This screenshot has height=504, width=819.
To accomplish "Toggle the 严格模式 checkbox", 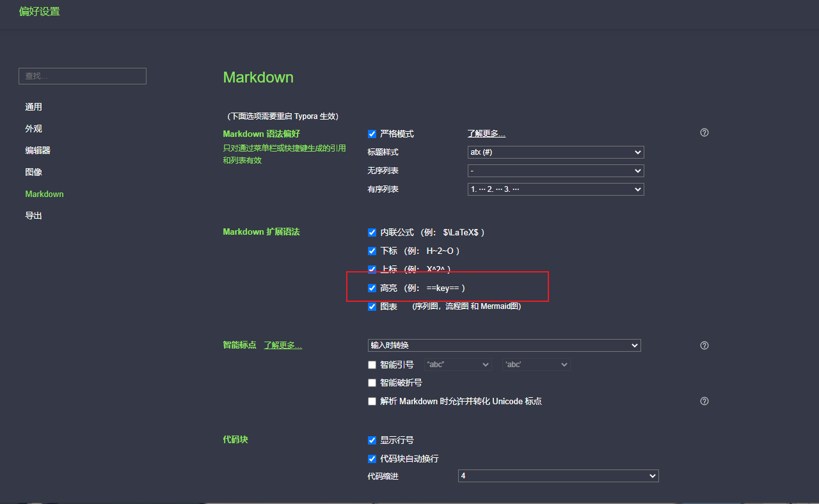I will click(x=372, y=134).
